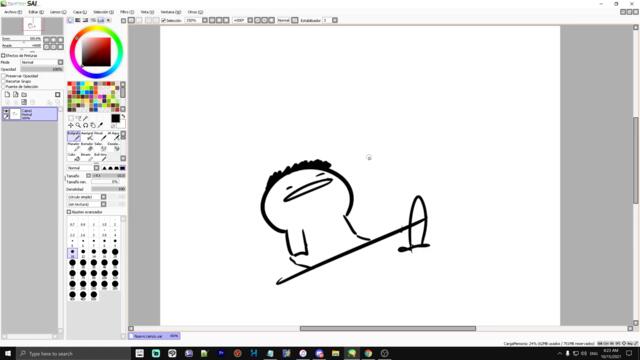Open the Lienzo menu
The image size is (640, 360).
click(x=58, y=12)
